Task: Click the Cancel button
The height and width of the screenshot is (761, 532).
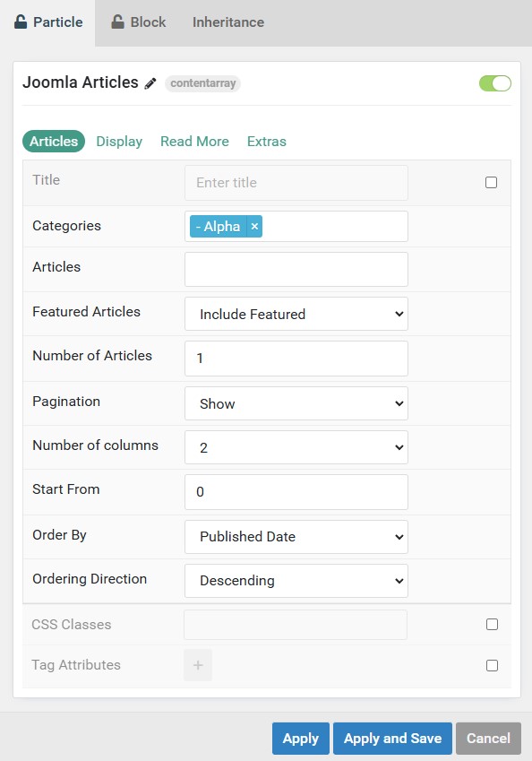Action: coord(488,739)
